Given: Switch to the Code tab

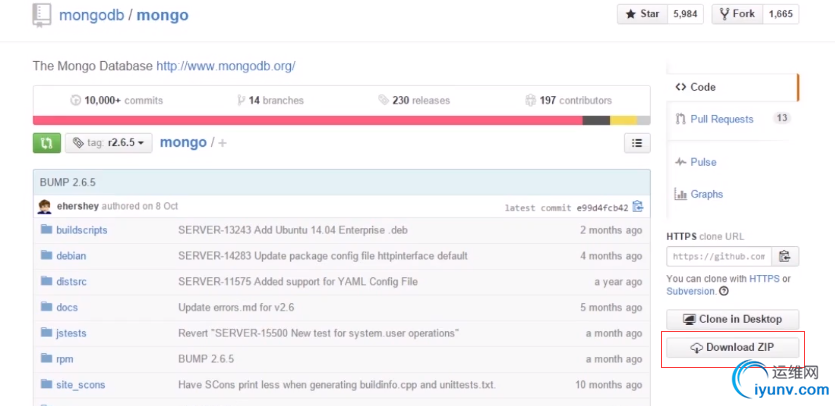Looking at the screenshot, I should pyautogui.click(x=732, y=87).
